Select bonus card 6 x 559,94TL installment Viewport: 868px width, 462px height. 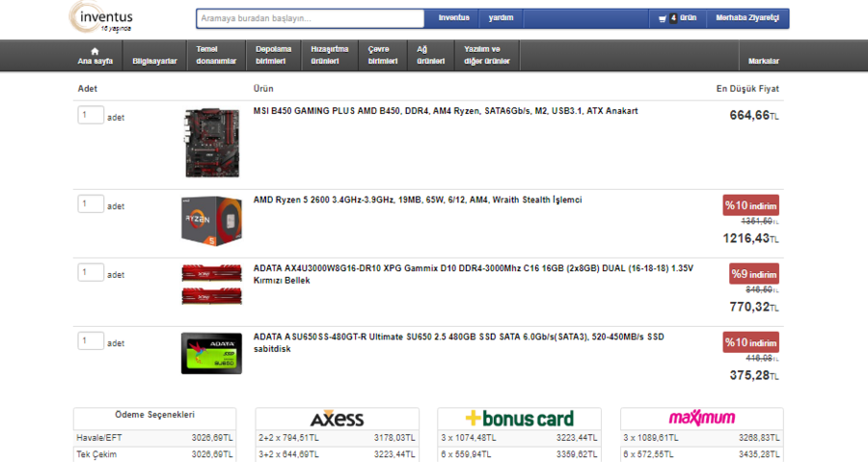click(519, 454)
